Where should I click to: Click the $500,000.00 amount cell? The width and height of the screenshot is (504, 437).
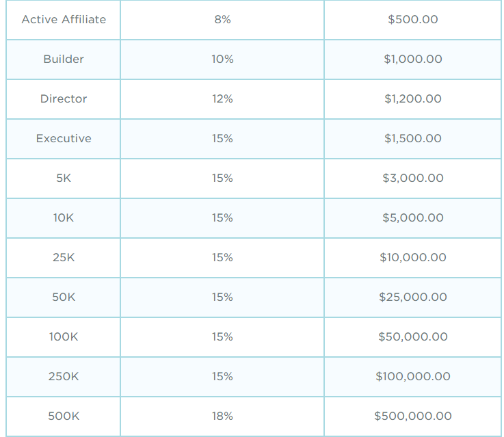point(413,416)
